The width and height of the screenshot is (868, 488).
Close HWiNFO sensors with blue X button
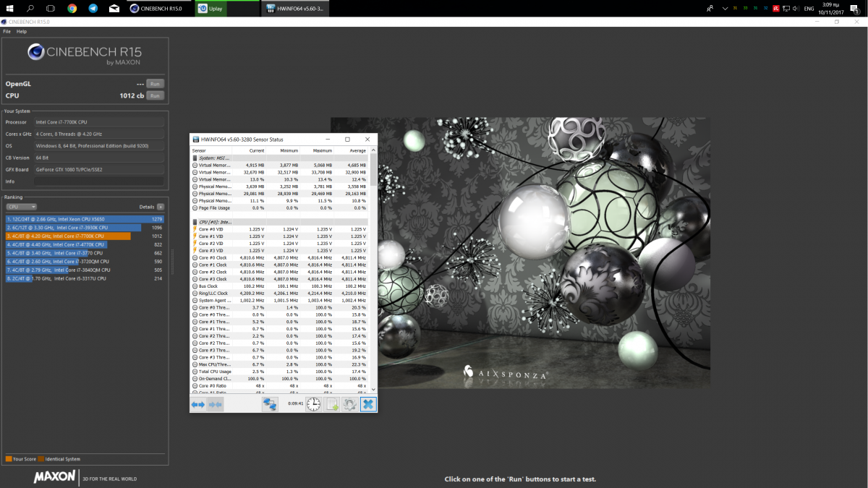point(368,404)
